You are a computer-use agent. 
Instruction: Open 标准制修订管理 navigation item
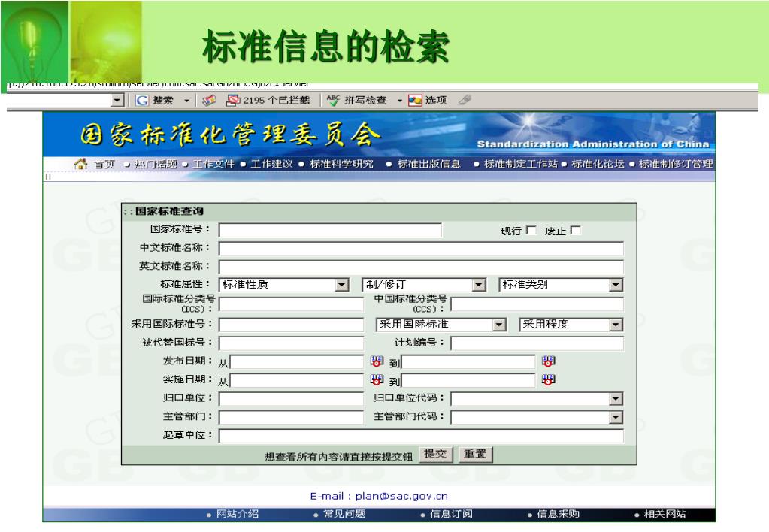tap(676, 165)
